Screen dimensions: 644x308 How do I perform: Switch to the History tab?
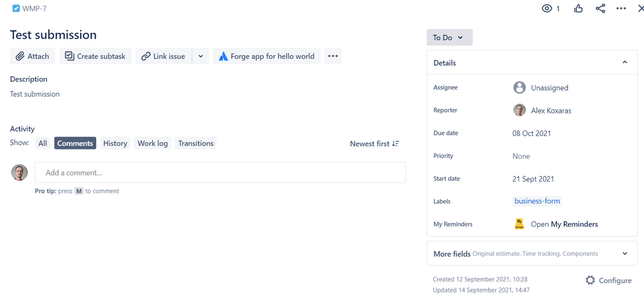[x=115, y=143]
